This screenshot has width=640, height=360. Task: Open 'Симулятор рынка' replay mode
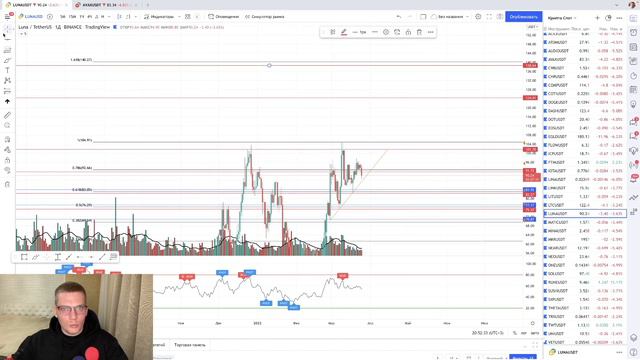click(264, 17)
